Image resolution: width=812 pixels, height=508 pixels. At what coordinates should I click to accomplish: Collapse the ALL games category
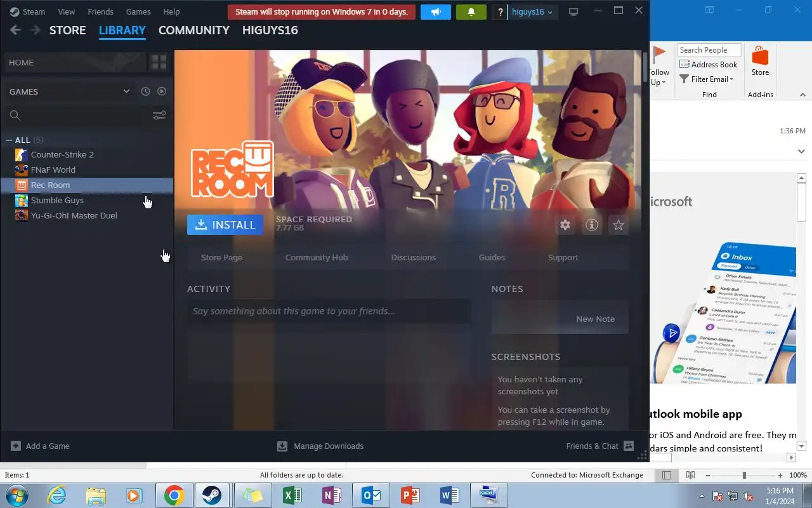[9, 140]
